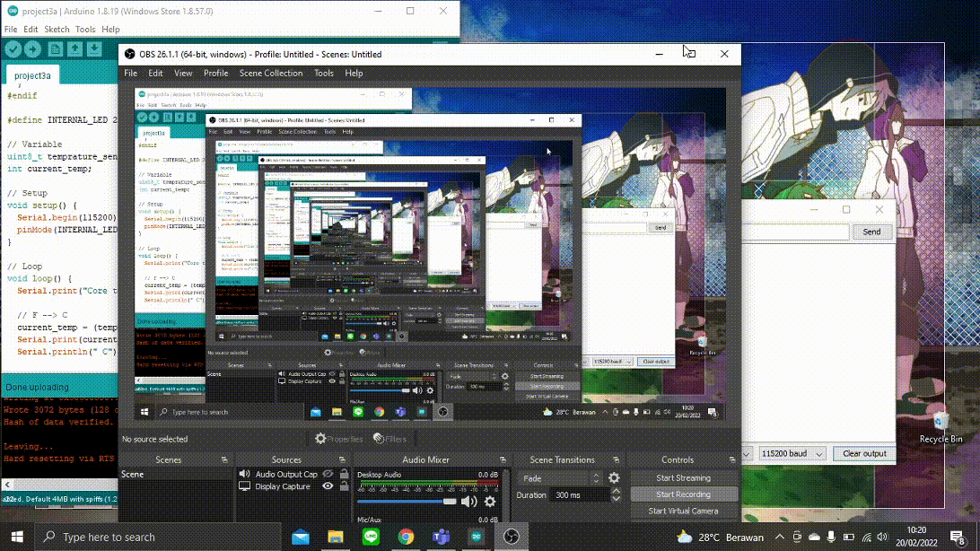980x551 pixels.
Task: Open Arduino Tools menu
Action: click(85, 30)
